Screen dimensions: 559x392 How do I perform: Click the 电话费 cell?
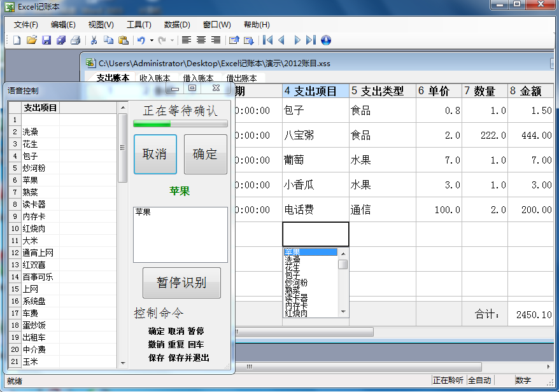(316, 209)
